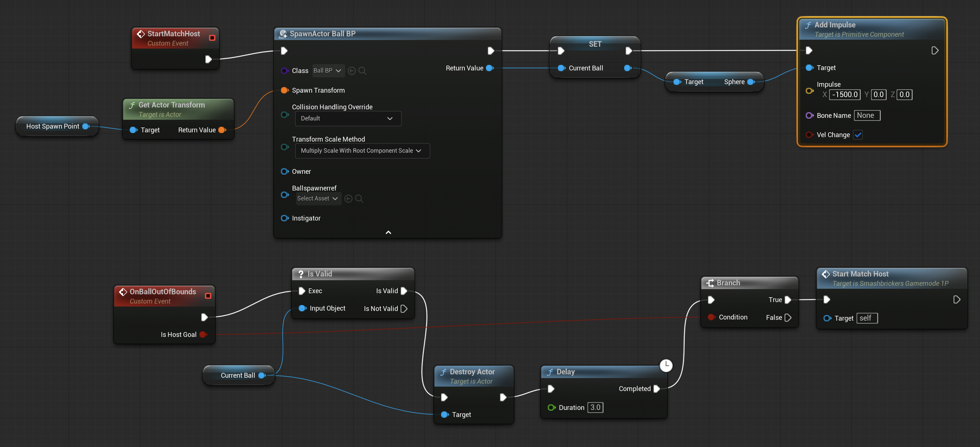
Task: Click the Owner input pin
Action: pos(284,172)
